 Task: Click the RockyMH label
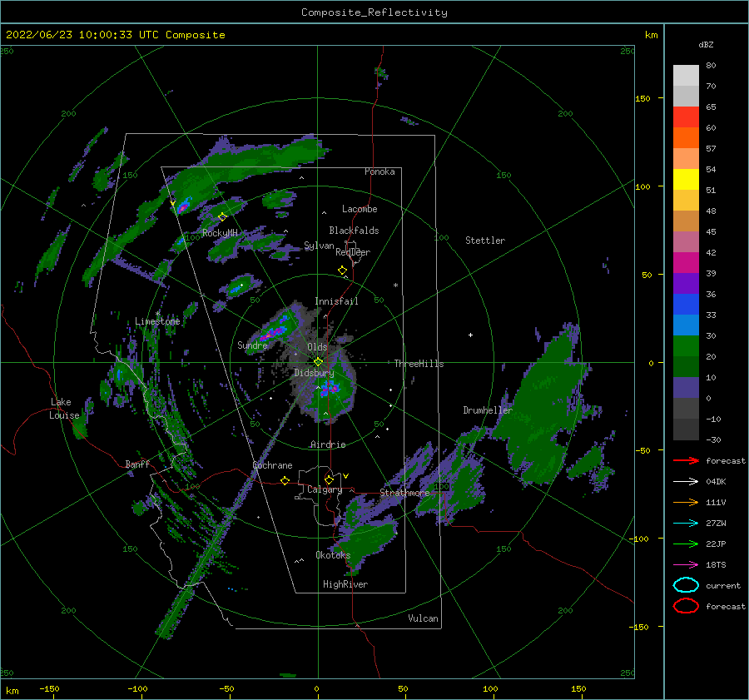pyautogui.click(x=220, y=233)
